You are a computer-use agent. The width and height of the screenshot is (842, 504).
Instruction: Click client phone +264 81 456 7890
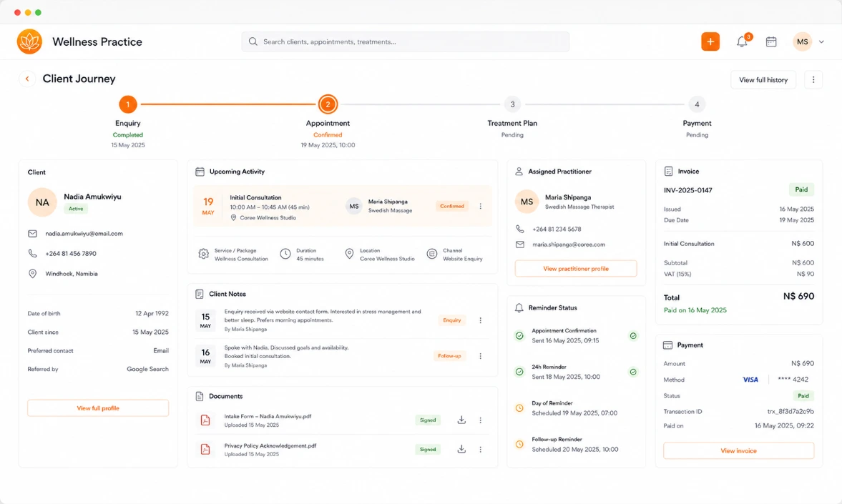[71, 253]
